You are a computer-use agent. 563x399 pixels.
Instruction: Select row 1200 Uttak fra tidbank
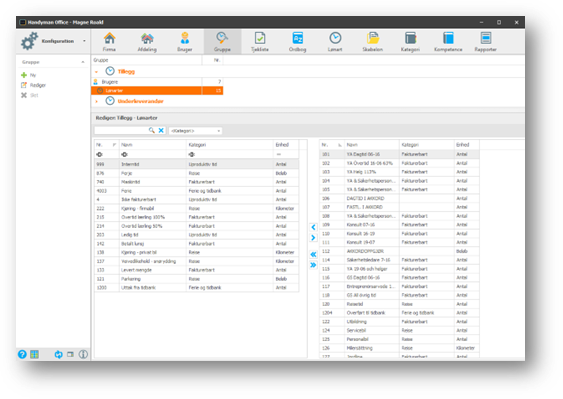point(196,287)
